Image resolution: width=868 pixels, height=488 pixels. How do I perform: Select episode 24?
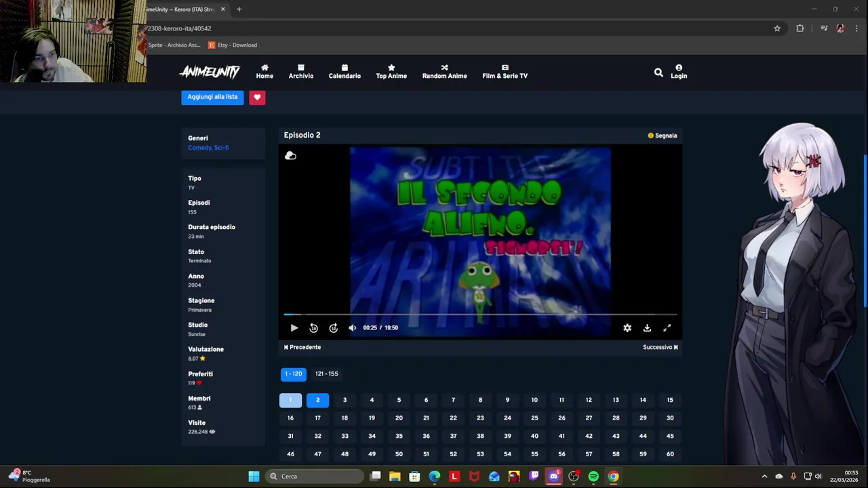(507, 418)
